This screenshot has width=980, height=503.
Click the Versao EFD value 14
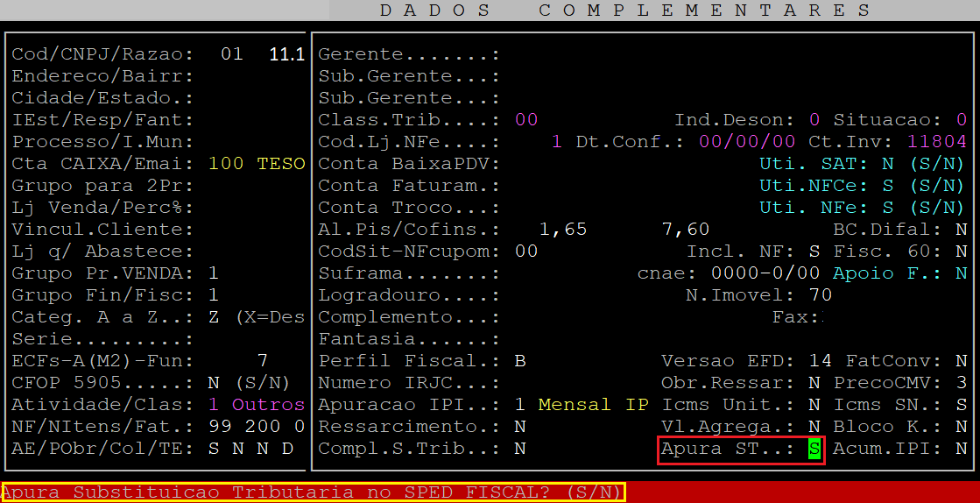click(820, 361)
